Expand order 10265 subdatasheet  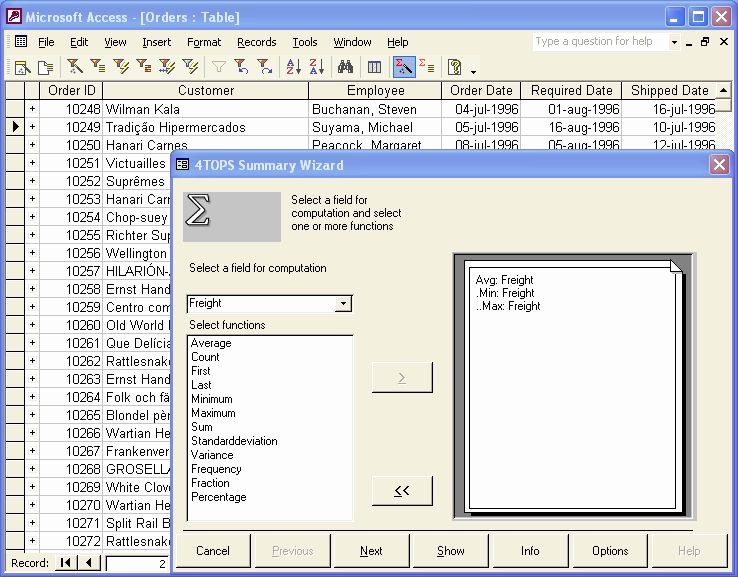tap(32, 415)
